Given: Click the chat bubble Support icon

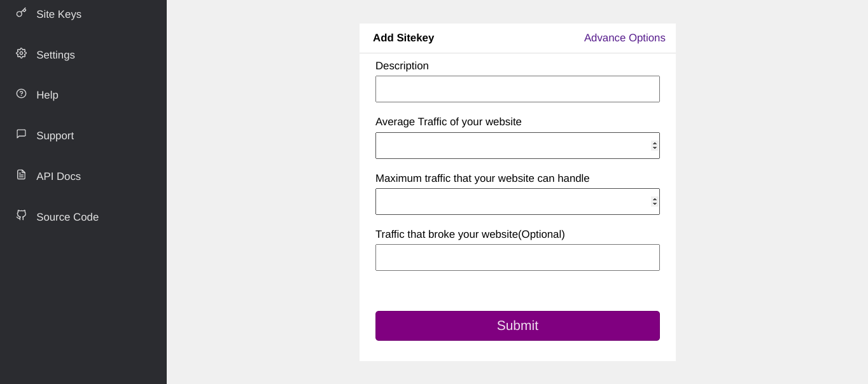Looking at the screenshot, I should coord(21,134).
